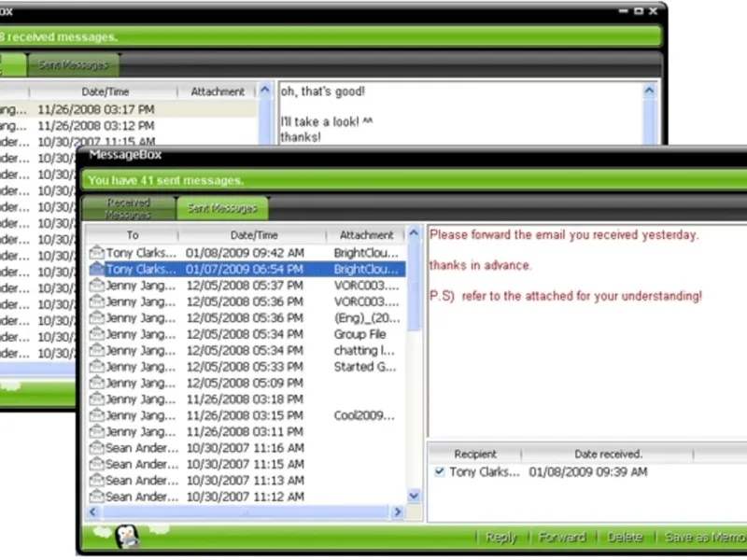This screenshot has height=560, width=747.
Task: Click the Recipient column header
Action: click(x=475, y=454)
